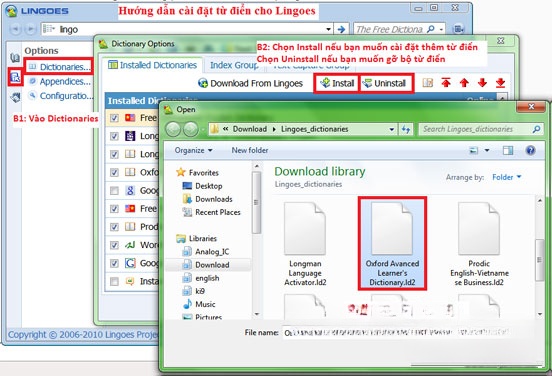Click Back button in Open dialog

[173, 129]
